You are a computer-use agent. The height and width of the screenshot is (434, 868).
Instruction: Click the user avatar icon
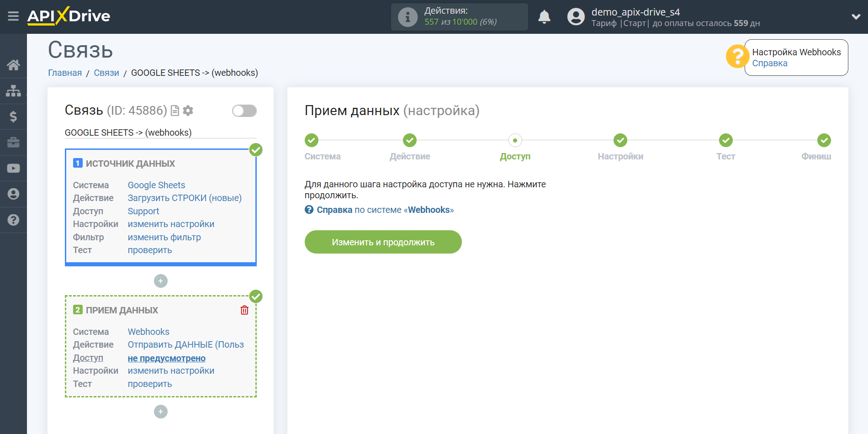pos(576,17)
